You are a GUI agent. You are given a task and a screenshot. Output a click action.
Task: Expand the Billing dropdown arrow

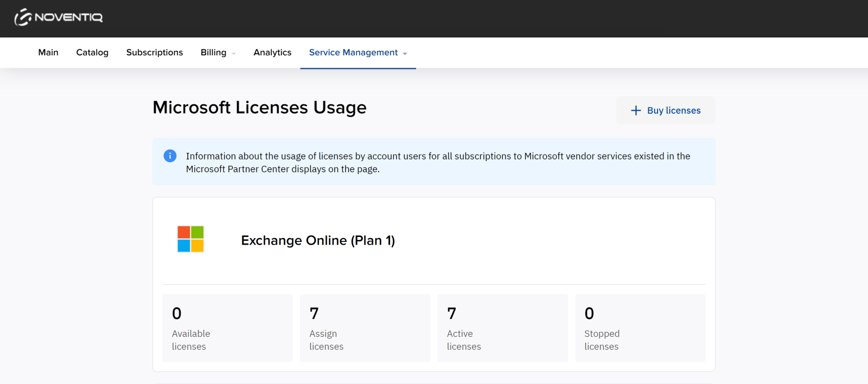point(234,54)
